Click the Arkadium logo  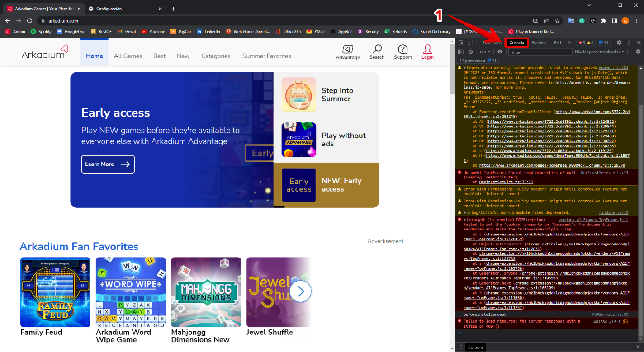[45, 52]
